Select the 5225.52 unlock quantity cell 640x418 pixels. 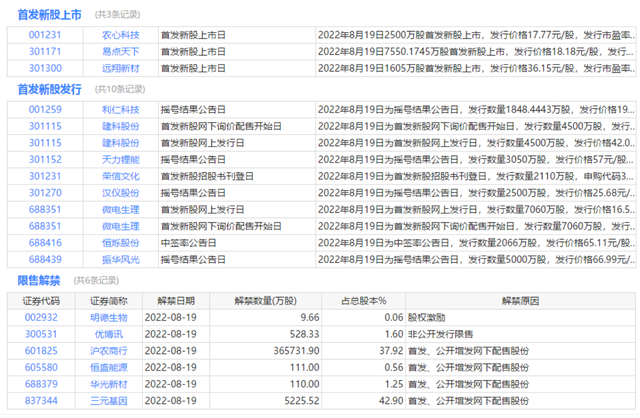pyautogui.click(x=266, y=401)
